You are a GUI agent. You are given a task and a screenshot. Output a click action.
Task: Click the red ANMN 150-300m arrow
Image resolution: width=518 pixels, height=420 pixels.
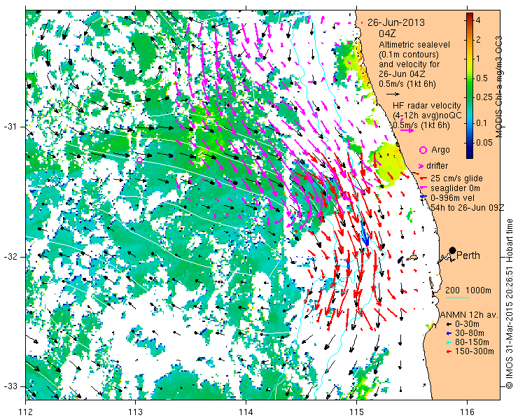(x=448, y=351)
